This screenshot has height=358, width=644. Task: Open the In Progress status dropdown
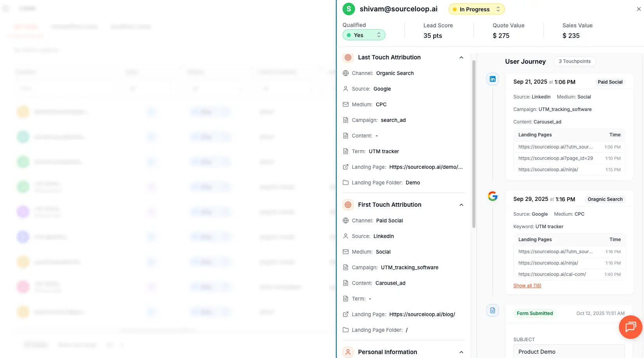click(476, 9)
